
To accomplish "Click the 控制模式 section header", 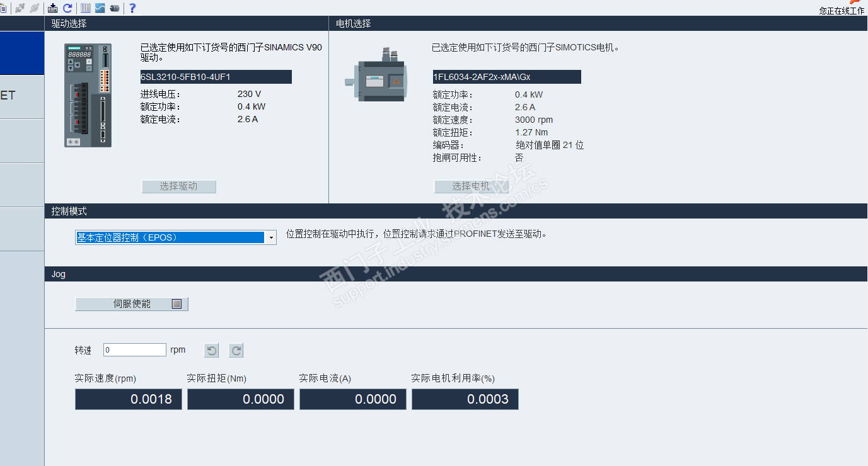I will [456, 211].
